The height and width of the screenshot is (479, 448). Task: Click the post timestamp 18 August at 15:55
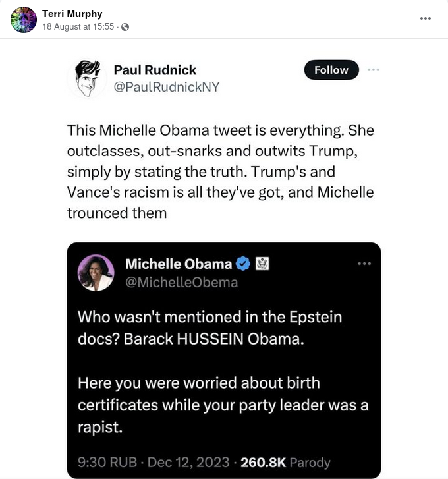78,27
